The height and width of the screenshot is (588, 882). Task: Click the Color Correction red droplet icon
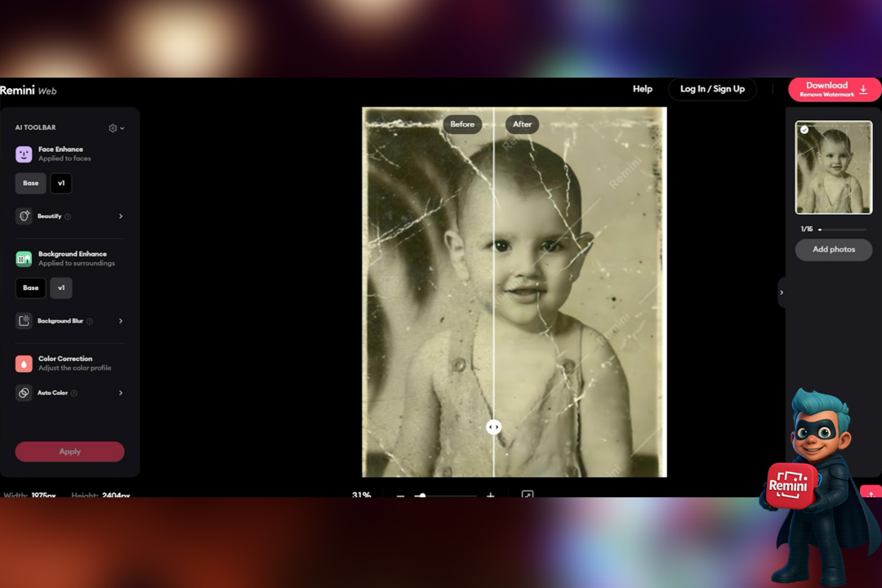[x=24, y=363]
